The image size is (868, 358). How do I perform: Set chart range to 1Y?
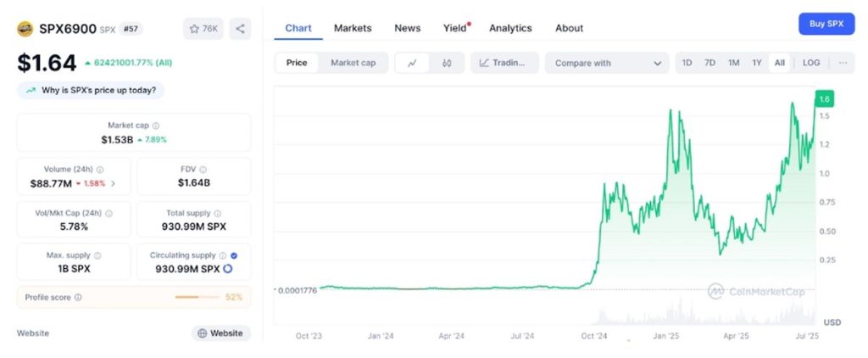pyautogui.click(x=757, y=63)
